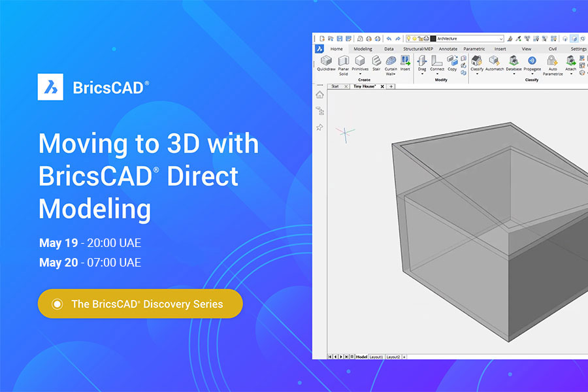Open the Database tool
Screen dimensions: 588x392
coord(514,63)
